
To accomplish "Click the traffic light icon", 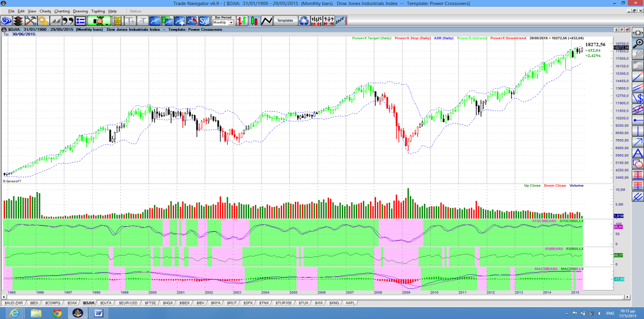I will pos(18,21).
